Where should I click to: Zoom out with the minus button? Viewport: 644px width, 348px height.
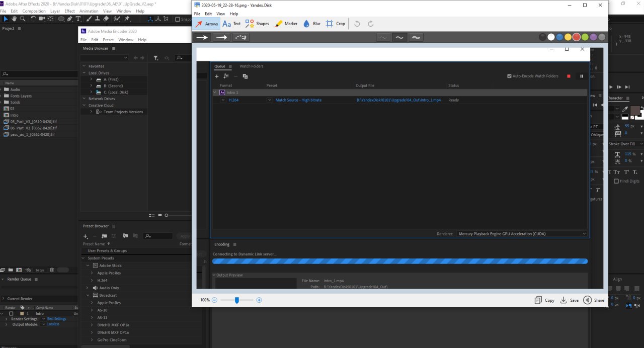point(214,300)
